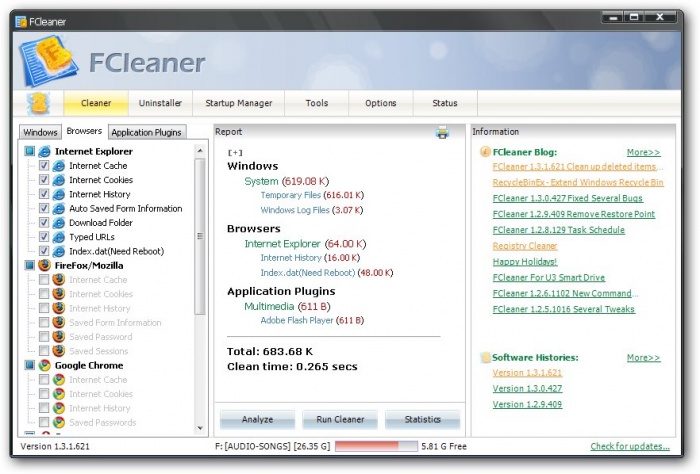The height and width of the screenshot is (474, 700).
Task: Click the Analyze button
Action: pyautogui.click(x=258, y=420)
